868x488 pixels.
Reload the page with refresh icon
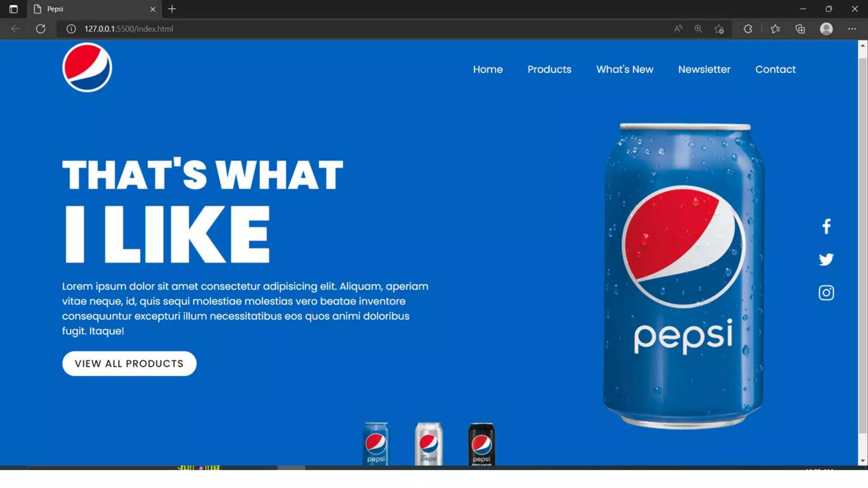[x=41, y=29]
